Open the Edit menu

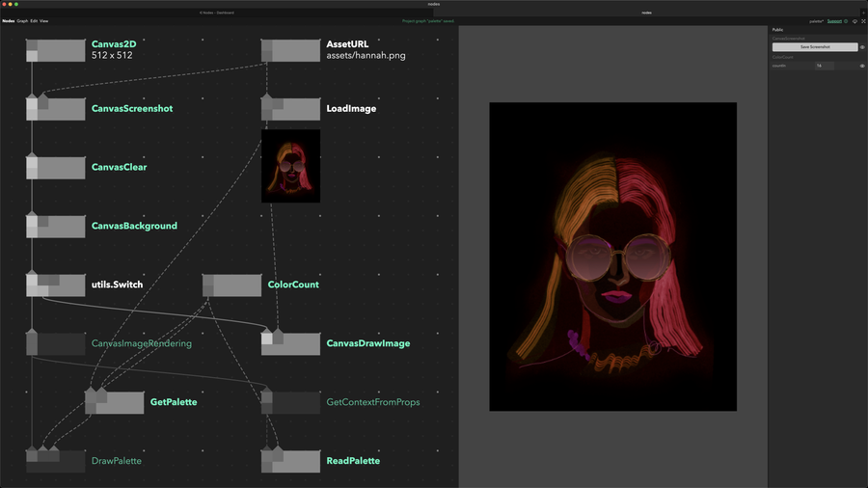coord(34,20)
